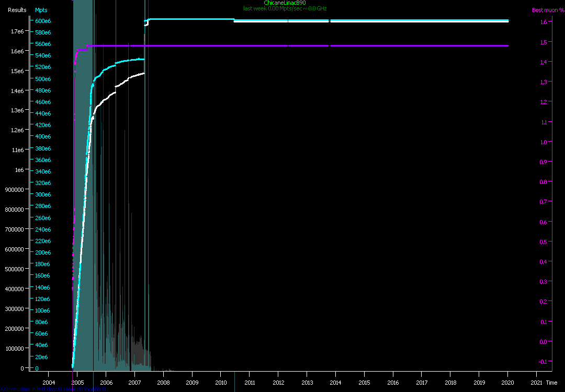Screen dimensions: 565x392
Task: Click the -0.1 Best muon axis value
Action: (x=544, y=361)
